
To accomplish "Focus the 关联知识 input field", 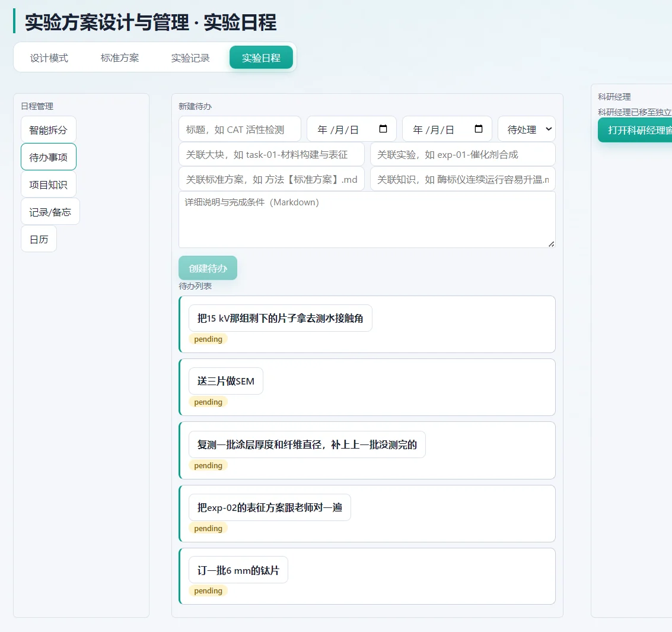I will point(463,179).
